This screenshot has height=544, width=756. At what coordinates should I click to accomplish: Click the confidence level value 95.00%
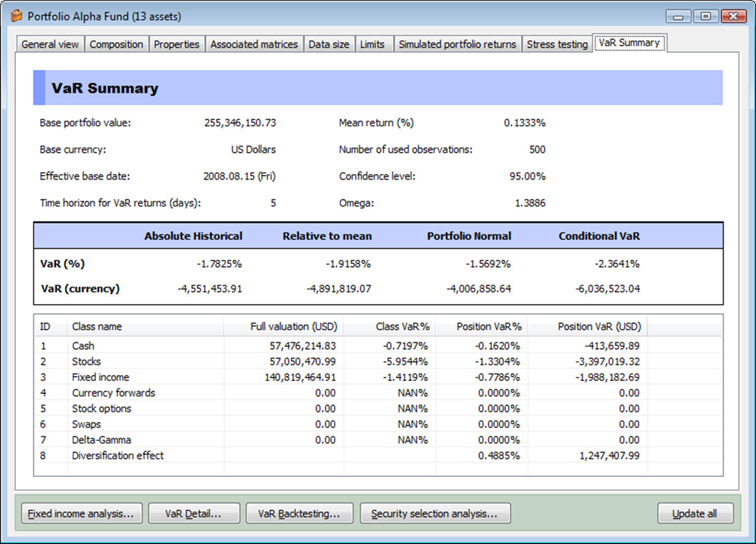[x=527, y=176]
